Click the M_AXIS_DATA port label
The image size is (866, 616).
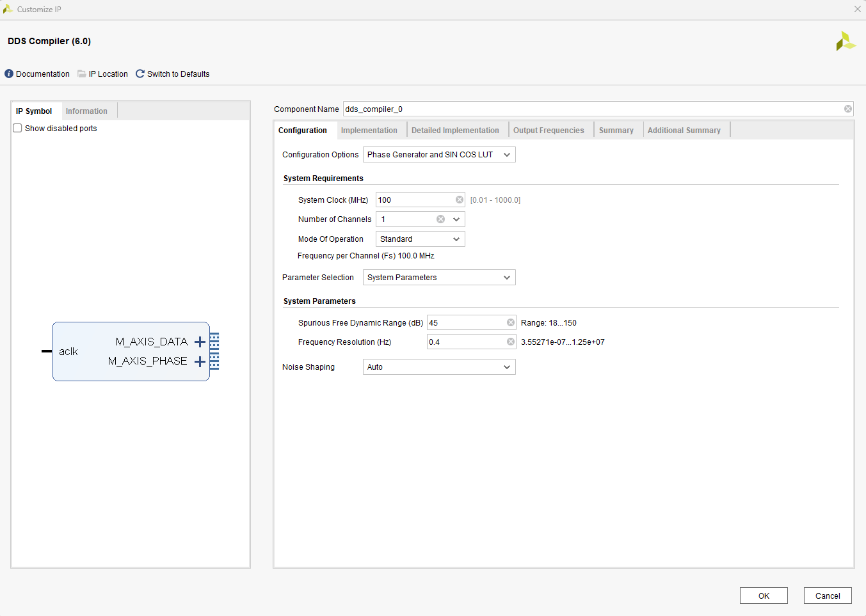pos(152,342)
